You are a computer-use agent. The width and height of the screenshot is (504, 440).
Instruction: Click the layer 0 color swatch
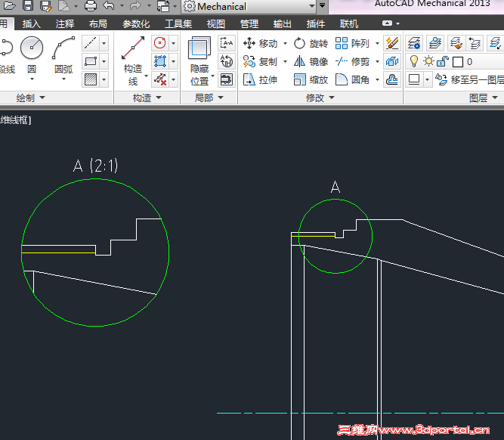coord(458,62)
